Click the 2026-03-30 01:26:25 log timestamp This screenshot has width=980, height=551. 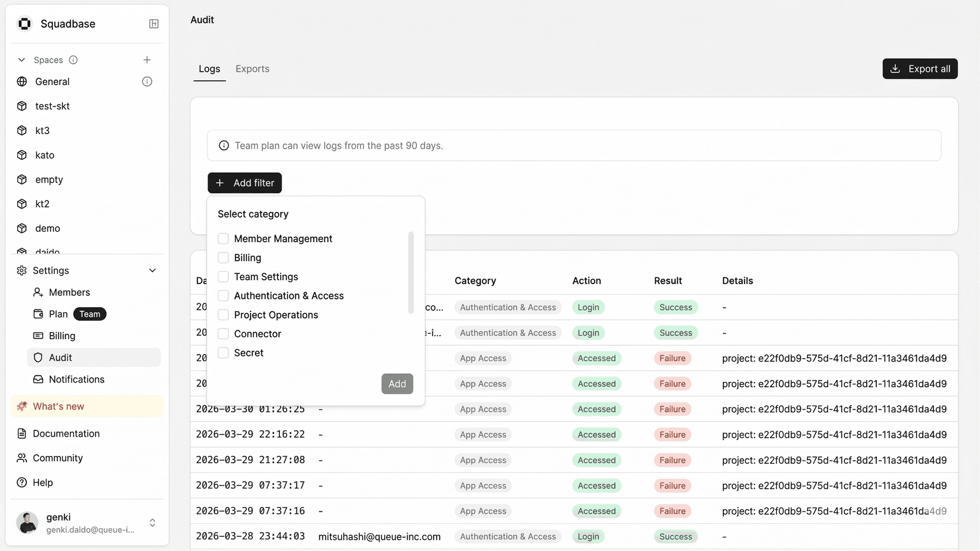[250, 409]
